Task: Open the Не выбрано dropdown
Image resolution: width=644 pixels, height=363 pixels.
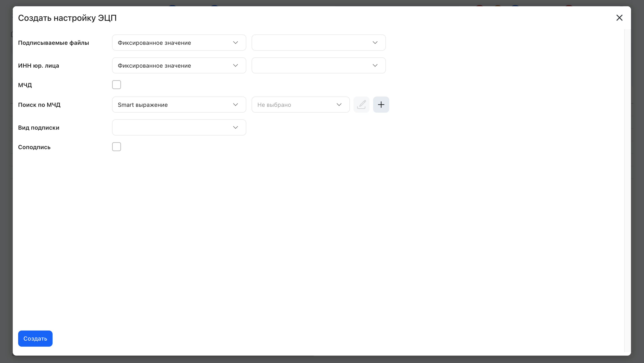Action: tap(300, 105)
